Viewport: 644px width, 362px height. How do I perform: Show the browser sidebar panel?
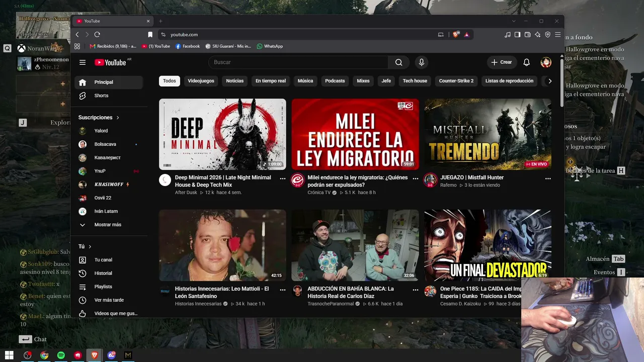click(518, 35)
